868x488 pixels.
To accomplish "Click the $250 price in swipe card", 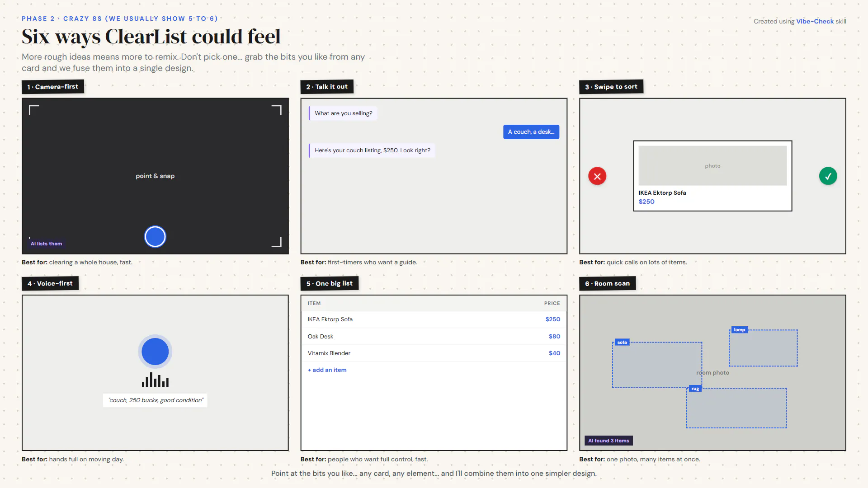I will pos(646,202).
